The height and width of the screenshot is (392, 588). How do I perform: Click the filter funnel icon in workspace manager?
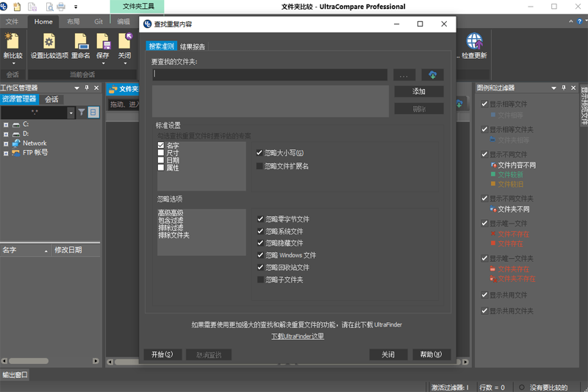click(x=82, y=113)
